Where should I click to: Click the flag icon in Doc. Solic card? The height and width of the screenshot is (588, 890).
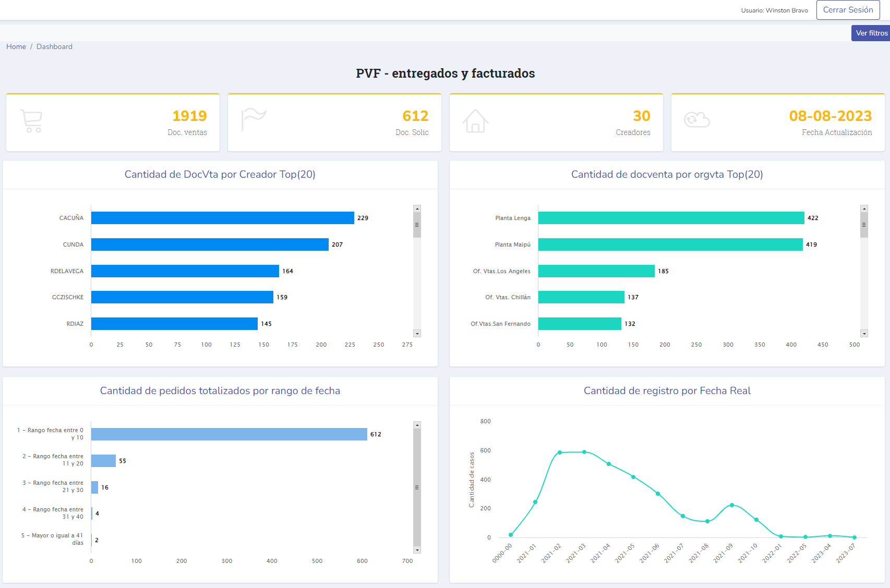click(254, 120)
